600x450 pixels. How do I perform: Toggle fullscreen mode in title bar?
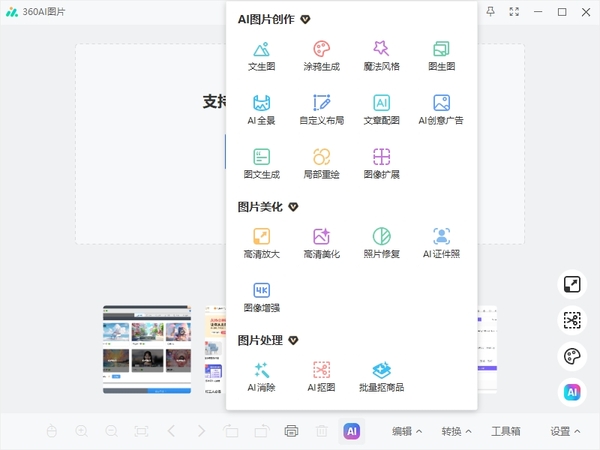[x=515, y=12]
